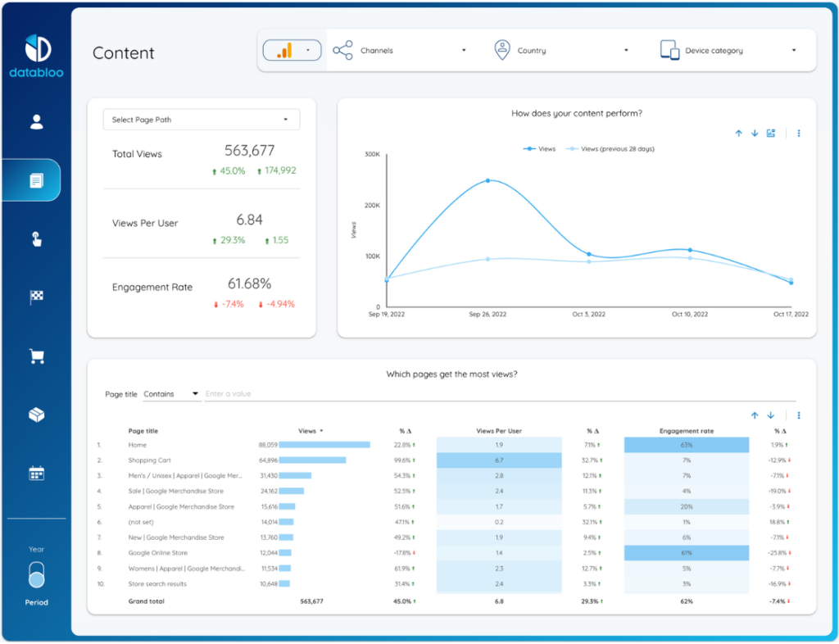The width and height of the screenshot is (839, 644).
Task: Open the Contains match-type dropdown
Action: pos(171,394)
